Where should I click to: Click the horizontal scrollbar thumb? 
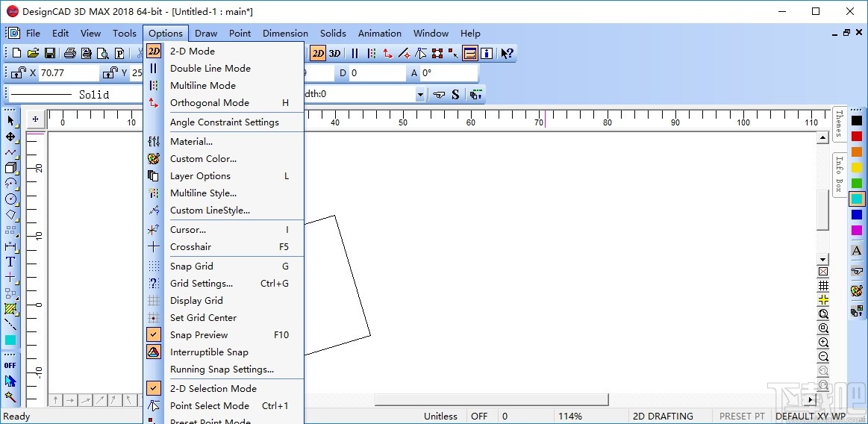coord(492,399)
